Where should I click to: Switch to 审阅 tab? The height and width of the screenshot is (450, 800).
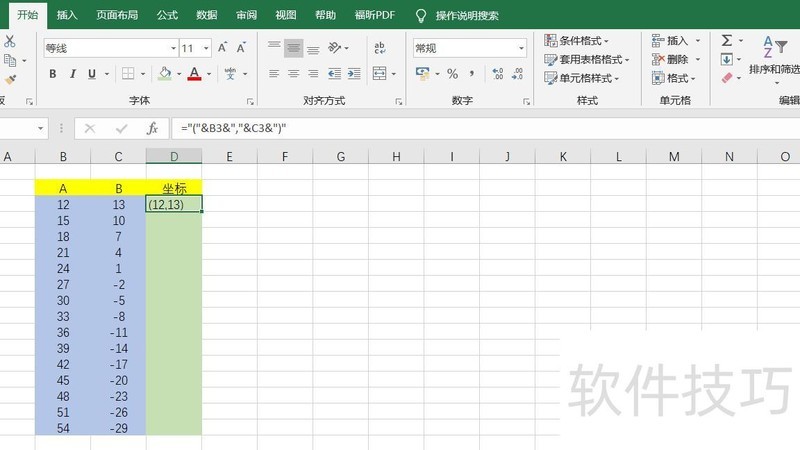(246, 15)
